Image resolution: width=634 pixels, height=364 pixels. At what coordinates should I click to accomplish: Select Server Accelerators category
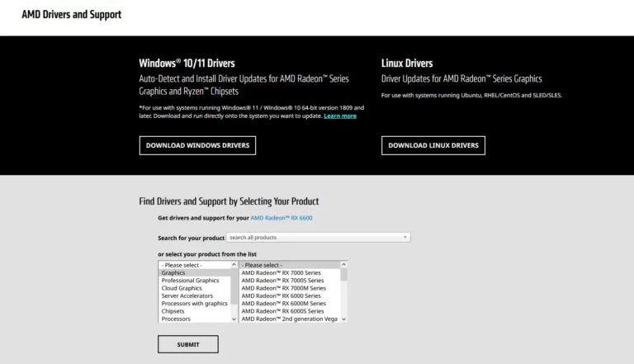tap(195, 296)
